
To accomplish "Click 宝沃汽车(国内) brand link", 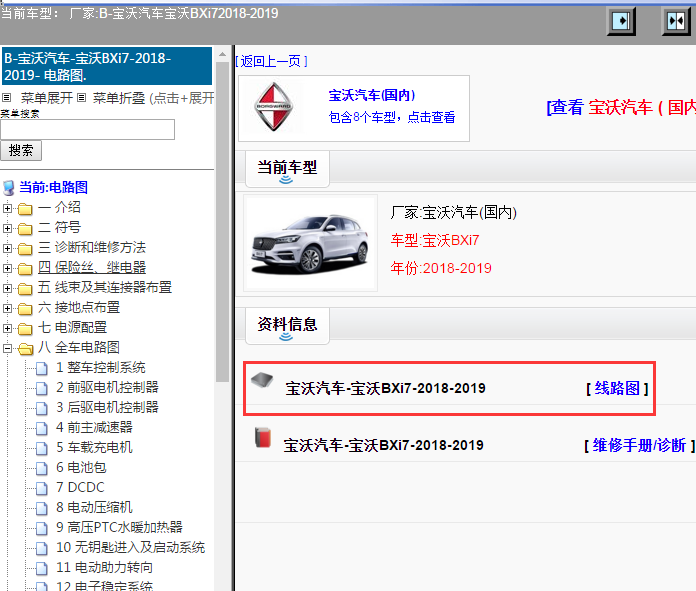I will [372, 95].
